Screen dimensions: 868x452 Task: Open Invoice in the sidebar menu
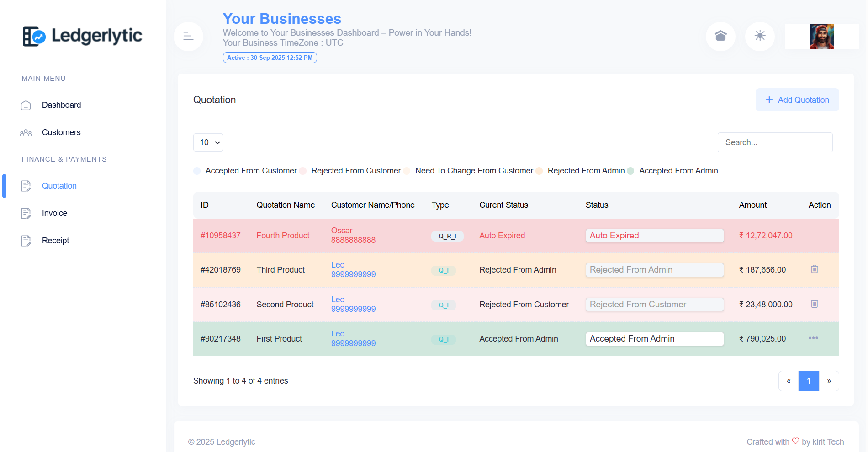(x=54, y=213)
